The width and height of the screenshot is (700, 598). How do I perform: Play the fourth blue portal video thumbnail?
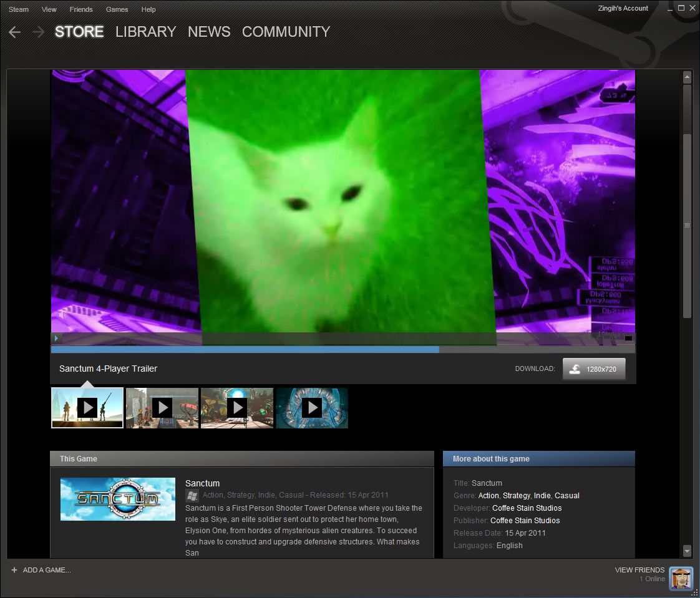(312, 408)
